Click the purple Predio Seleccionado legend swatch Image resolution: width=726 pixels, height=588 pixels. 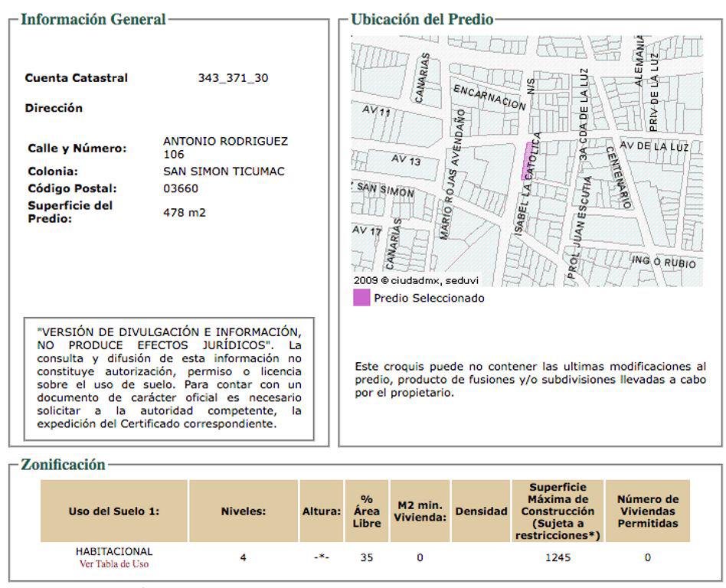pos(361,298)
